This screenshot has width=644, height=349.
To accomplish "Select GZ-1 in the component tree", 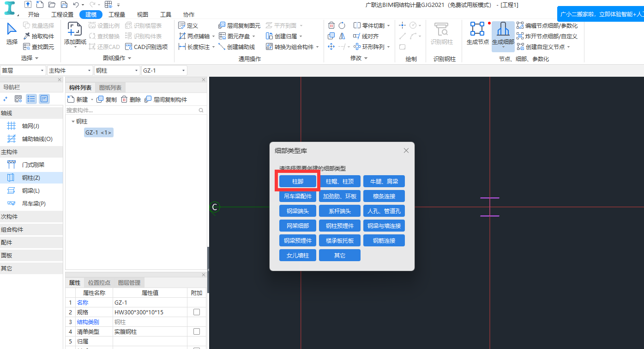I will [98, 133].
